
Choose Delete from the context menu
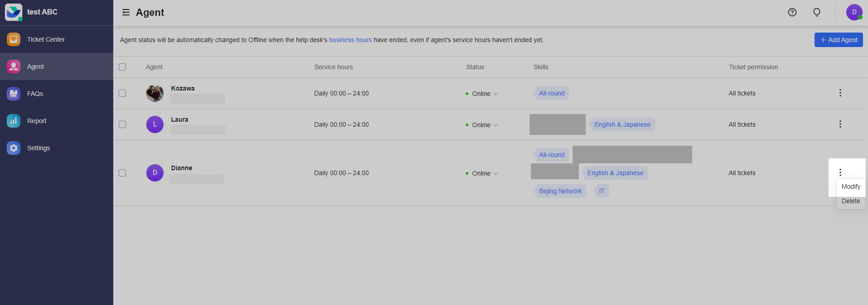[x=851, y=201]
